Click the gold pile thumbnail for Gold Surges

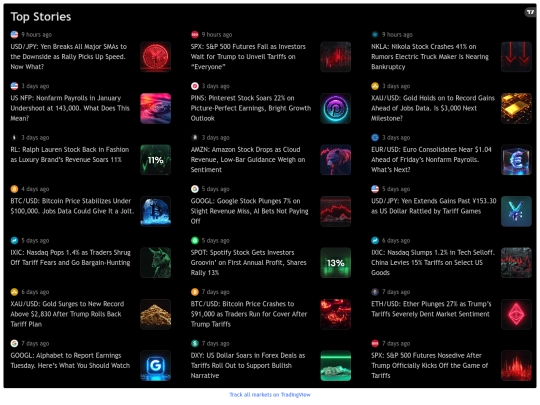point(156,314)
